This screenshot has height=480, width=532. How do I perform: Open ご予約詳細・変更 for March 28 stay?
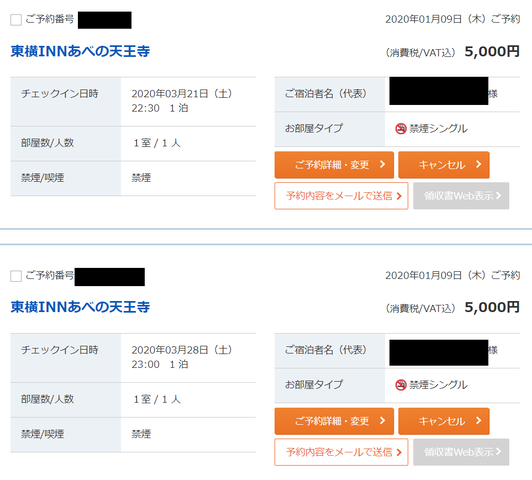[x=334, y=421]
